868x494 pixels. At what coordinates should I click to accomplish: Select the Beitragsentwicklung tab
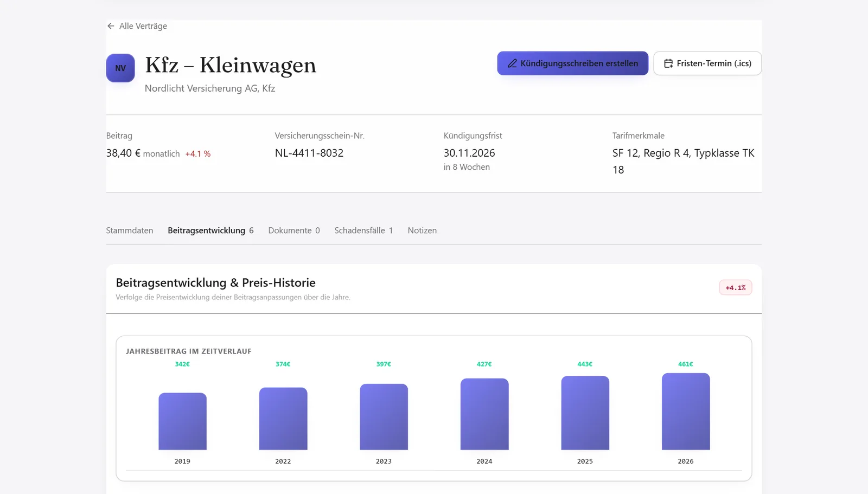point(210,230)
